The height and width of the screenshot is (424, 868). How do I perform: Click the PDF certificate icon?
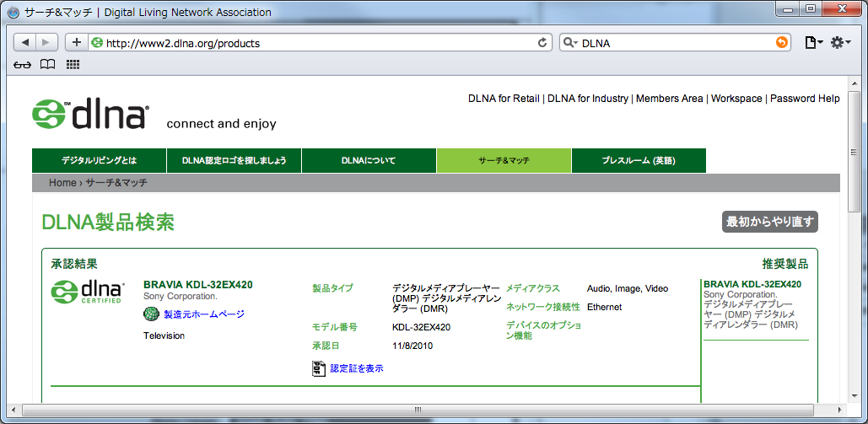pyautogui.click(x=319, y=368)
